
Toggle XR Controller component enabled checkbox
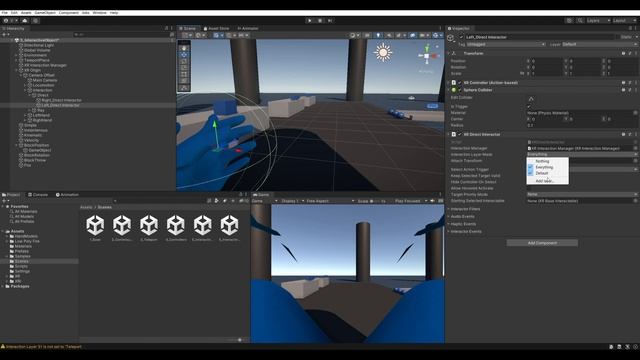pos(460,83)
